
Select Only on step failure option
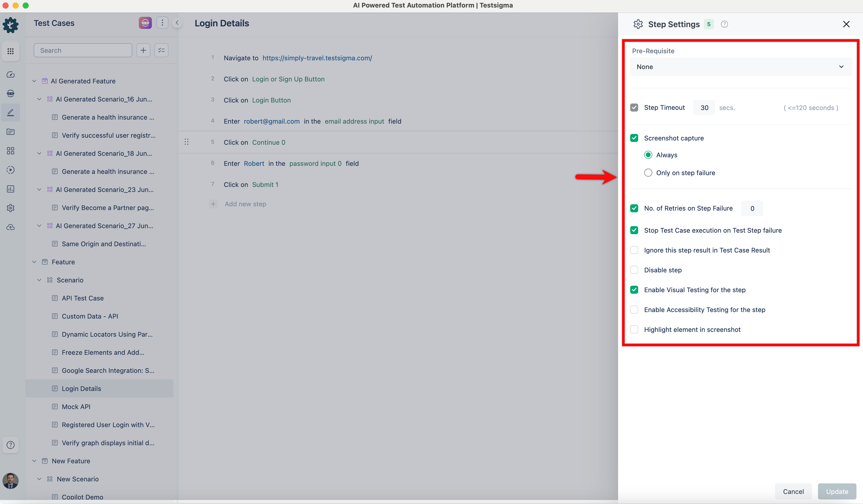tap(648, 173)
